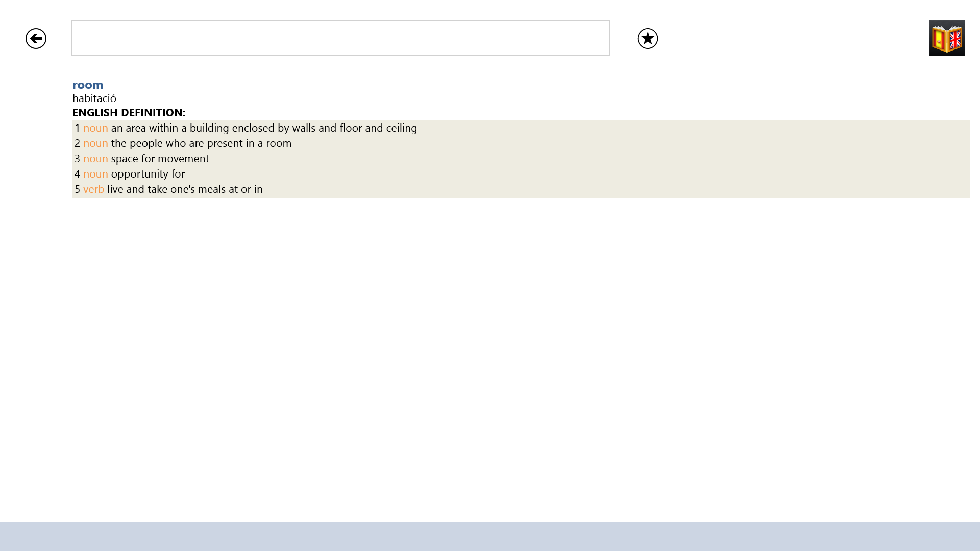Click the "noun" label in definition 2
Viewport: 980px width, 551px height.
tap(95, 143)
